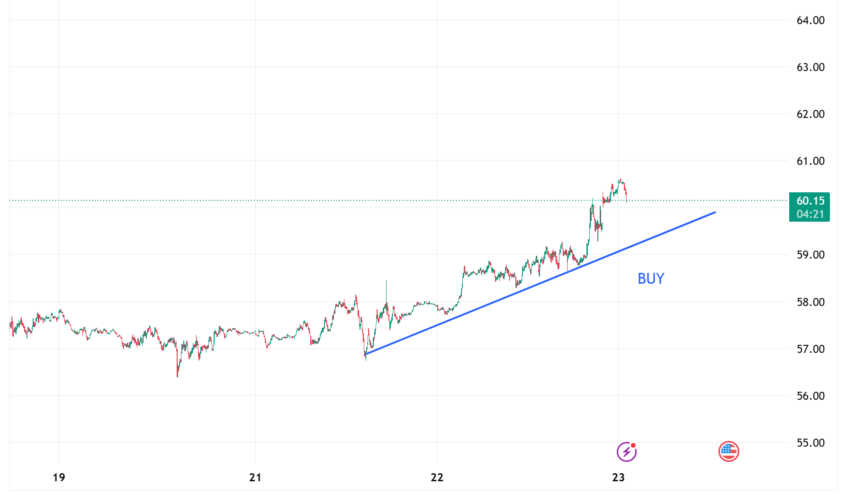Screen dimensions: 847x504
Task: Click date label 21 on time axis
Action: [255, 477]
